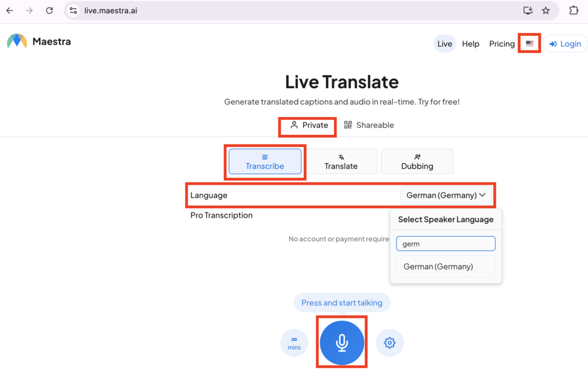Collapse the German (Germany) language dropdown
The image size is (588, 380).
click(x=446, y=195)
